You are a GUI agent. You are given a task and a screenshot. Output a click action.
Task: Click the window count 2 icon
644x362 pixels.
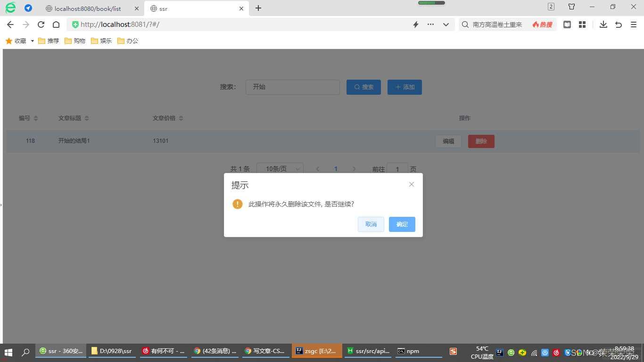click(551, 7)
